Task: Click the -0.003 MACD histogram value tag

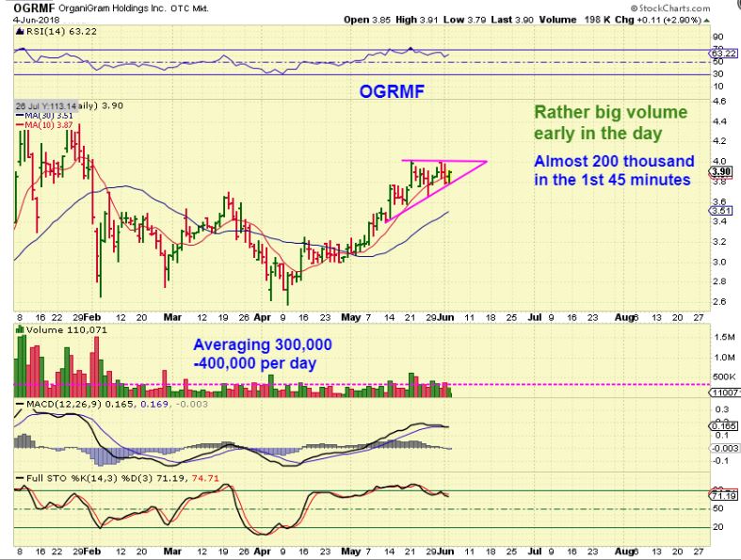Action: [x=724, y=448]
